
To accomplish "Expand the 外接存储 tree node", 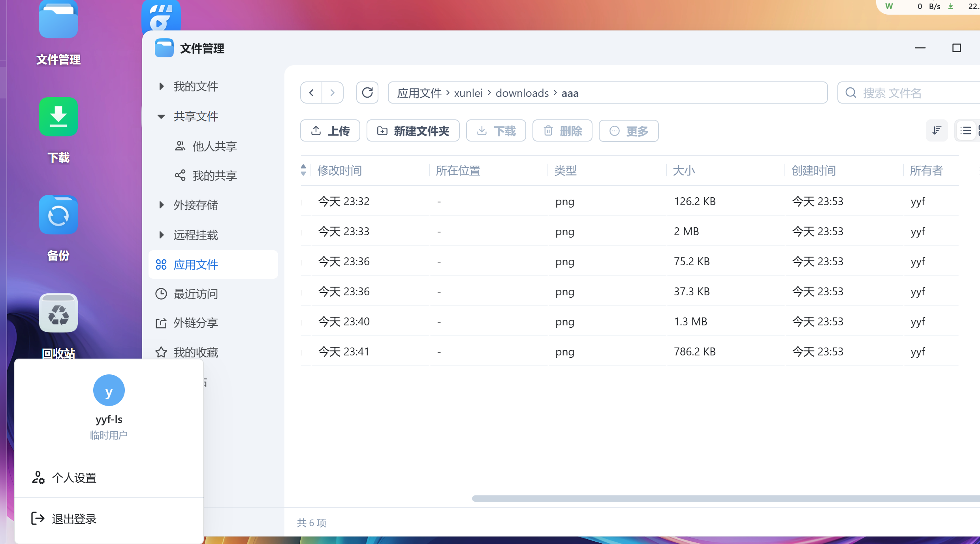I will [x=161, y=205].
